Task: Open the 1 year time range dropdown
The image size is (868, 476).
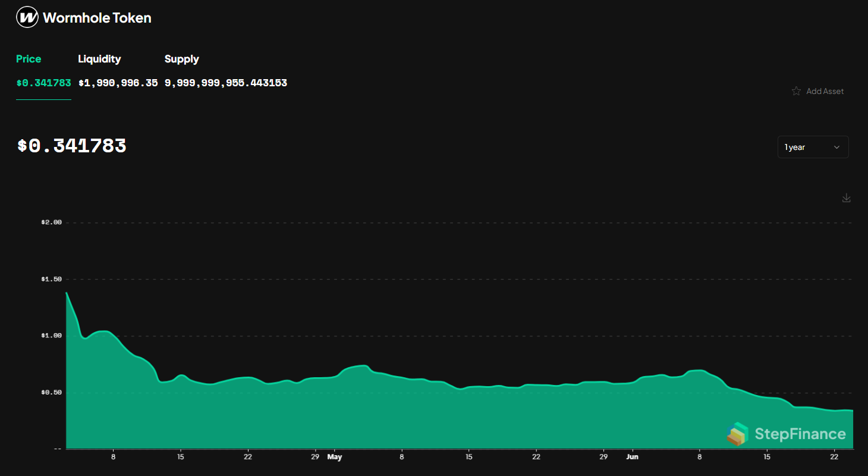Action: click(813, 147)
